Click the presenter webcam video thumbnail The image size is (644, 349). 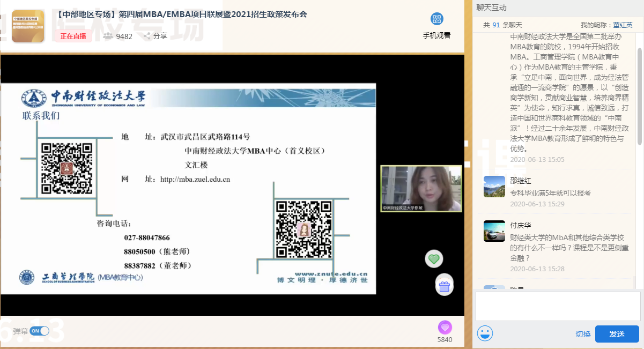coord(421,188)
